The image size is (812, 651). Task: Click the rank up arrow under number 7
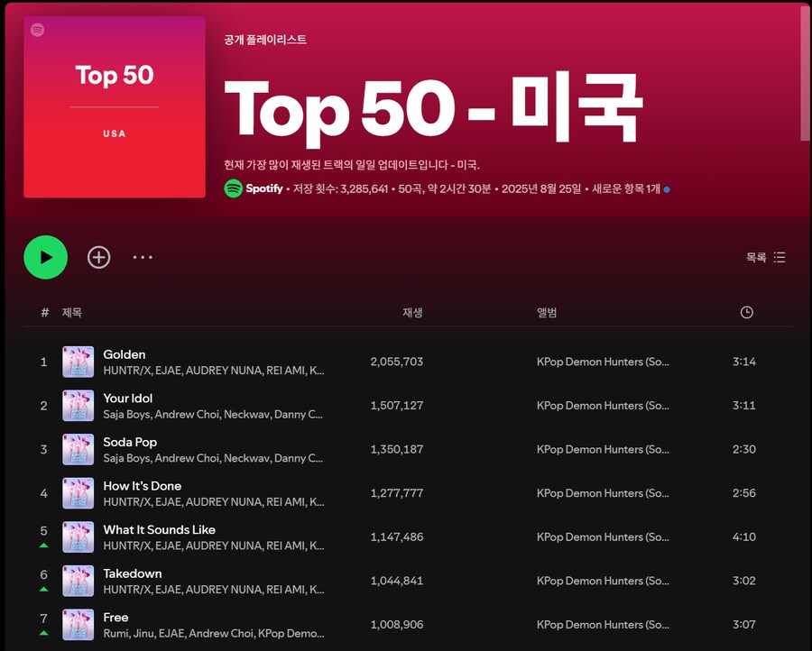[x=44, y=633]
